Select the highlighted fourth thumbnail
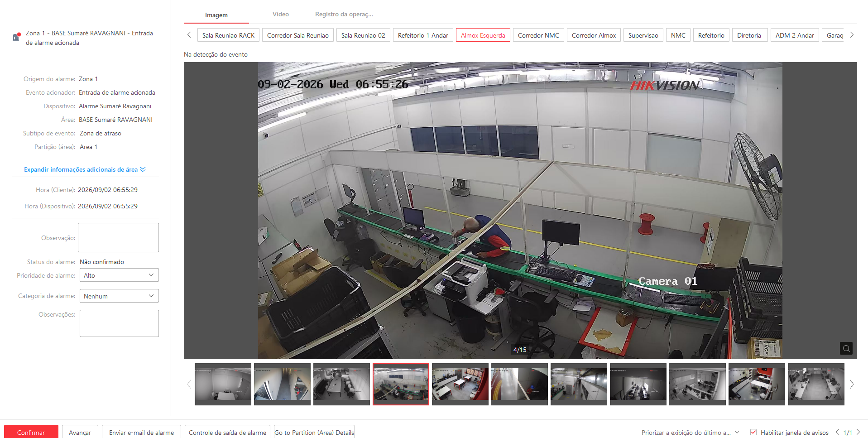This screenshot has width=868, height=438. point(401,384)
